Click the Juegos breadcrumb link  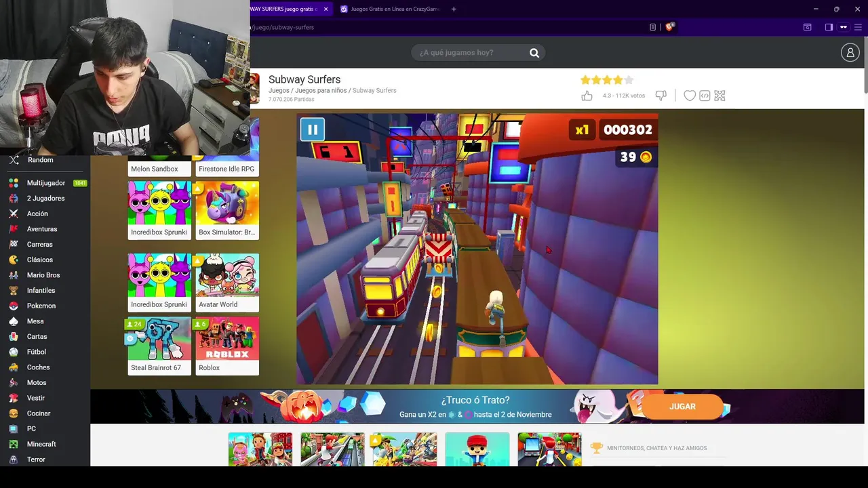(279, 90)
